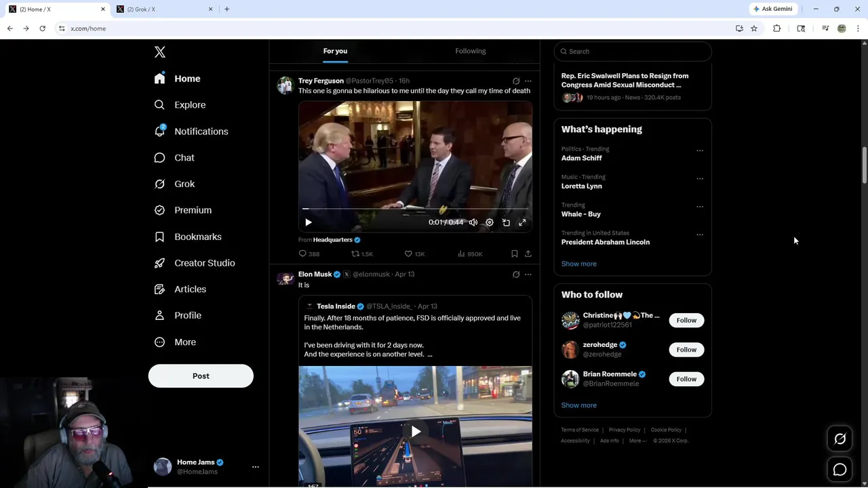Open Creator Studio in the sidebar
The image size is (868, 488).
tap(195, 263)
